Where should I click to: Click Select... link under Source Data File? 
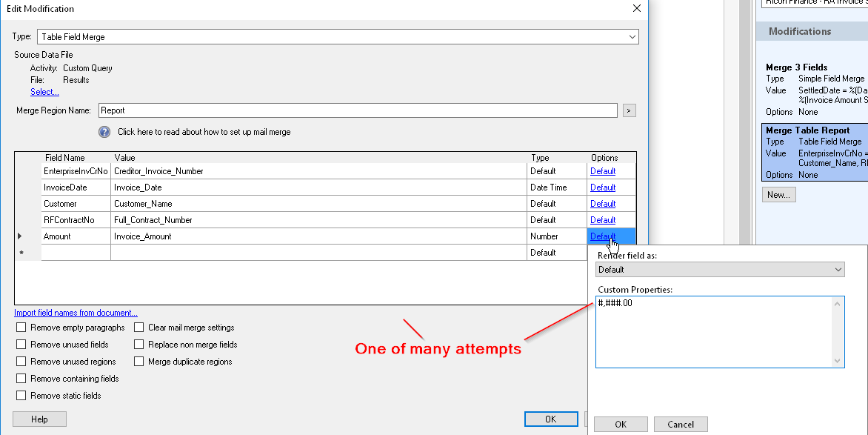tap(44, 92)
